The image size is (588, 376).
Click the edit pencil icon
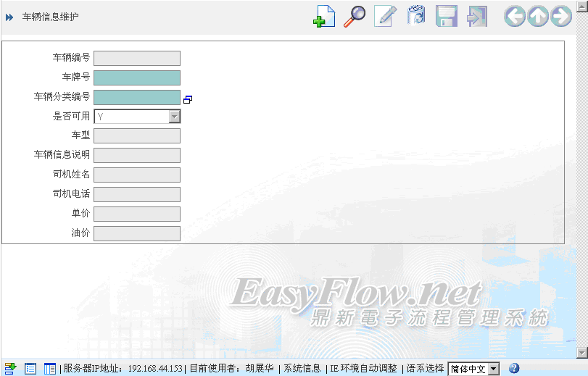tap(385, 16)
